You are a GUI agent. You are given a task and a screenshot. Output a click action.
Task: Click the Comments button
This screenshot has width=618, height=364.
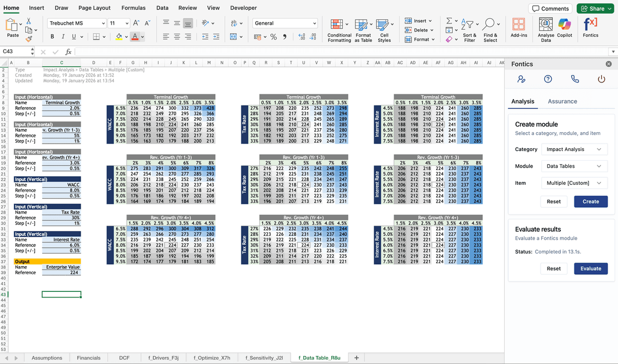(x=550, y=9)
